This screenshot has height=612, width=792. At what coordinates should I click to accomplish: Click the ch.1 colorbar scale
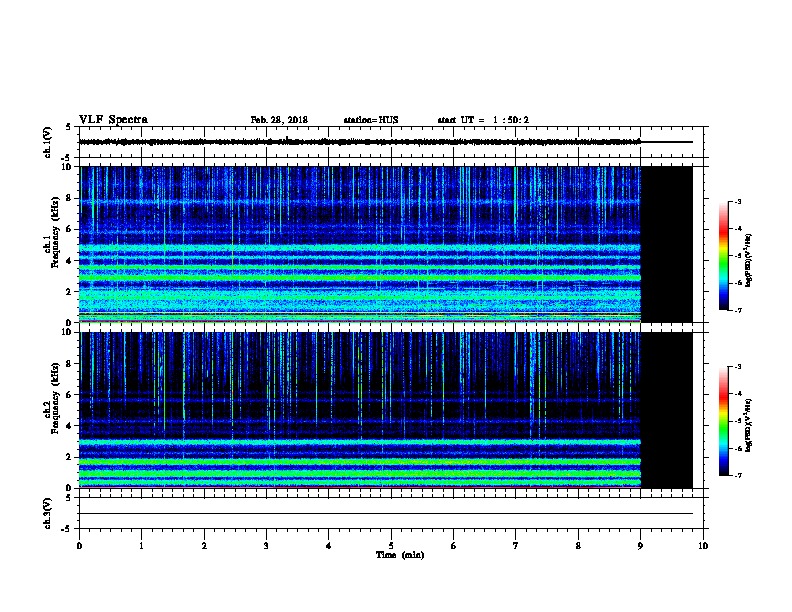tap(723, 256)
